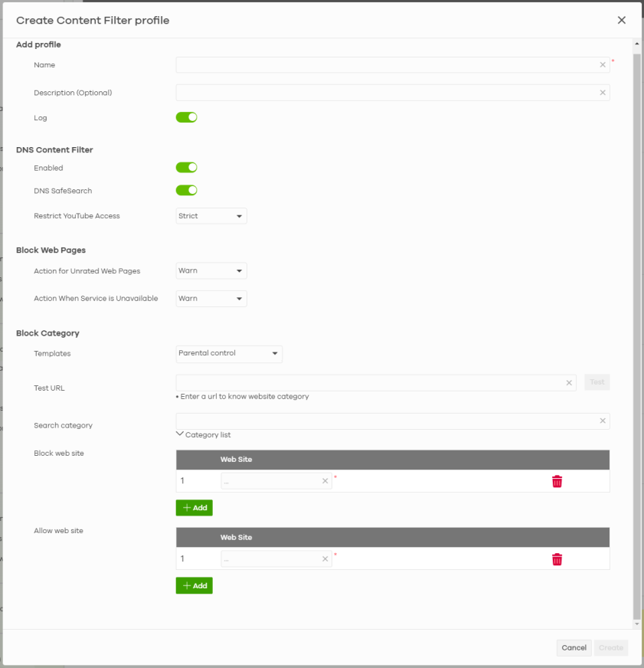This screenshot has height=668, width=644.
Task: Open Action for Unrated Web Pages dropdown
Action: tap(211, 270)
